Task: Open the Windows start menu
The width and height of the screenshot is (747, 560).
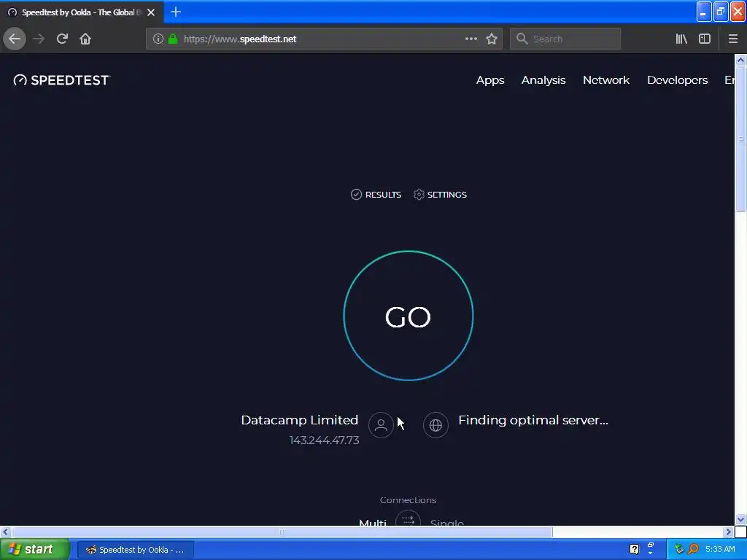Action: (x=34, y=550)
